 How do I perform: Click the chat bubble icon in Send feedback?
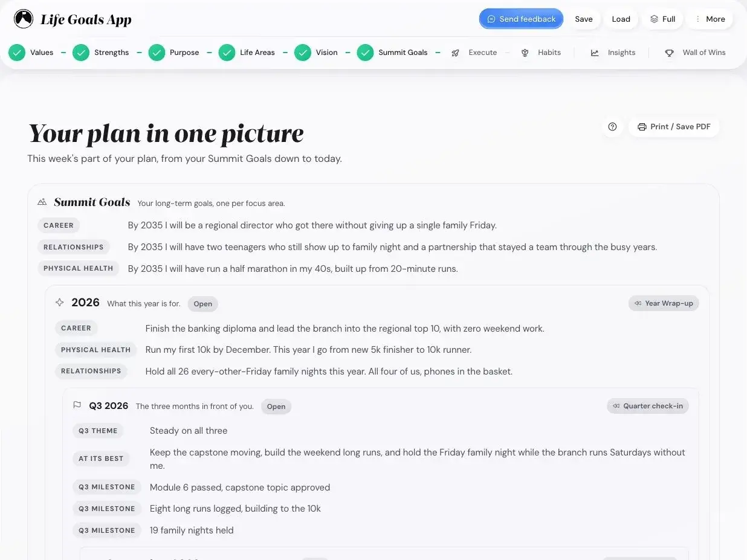point(491,19)
